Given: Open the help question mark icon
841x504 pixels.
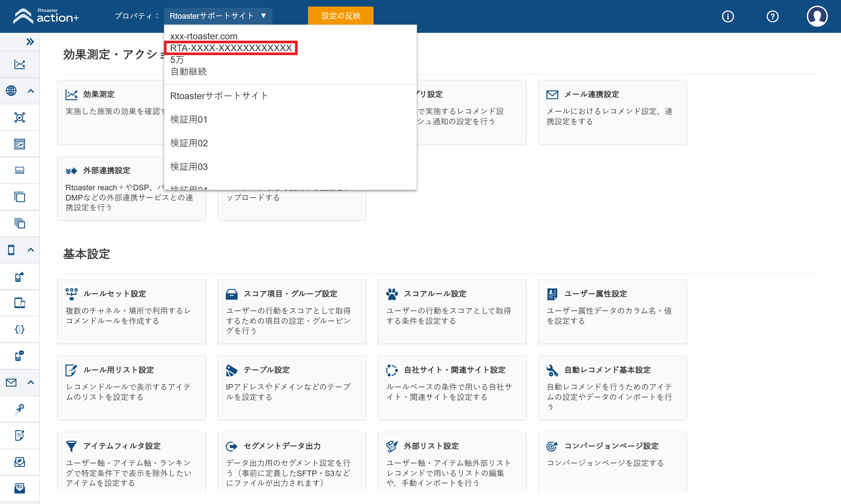Looking at the screenshot, I should click(x=772, y=16).
